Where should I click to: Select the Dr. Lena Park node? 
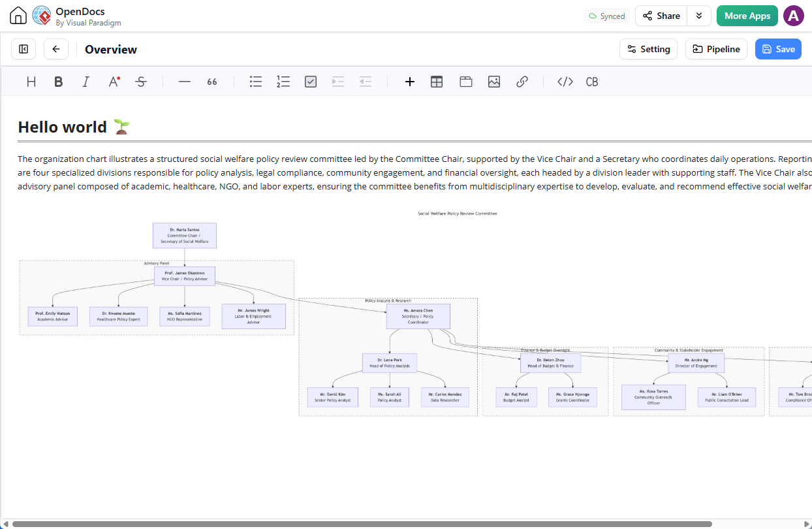390,363
